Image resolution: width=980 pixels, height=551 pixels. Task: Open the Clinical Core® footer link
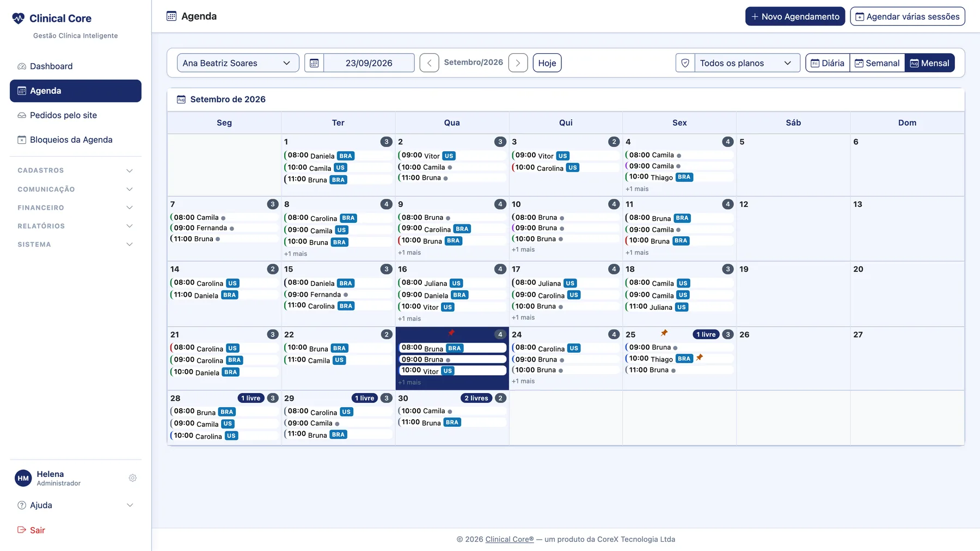510,540
